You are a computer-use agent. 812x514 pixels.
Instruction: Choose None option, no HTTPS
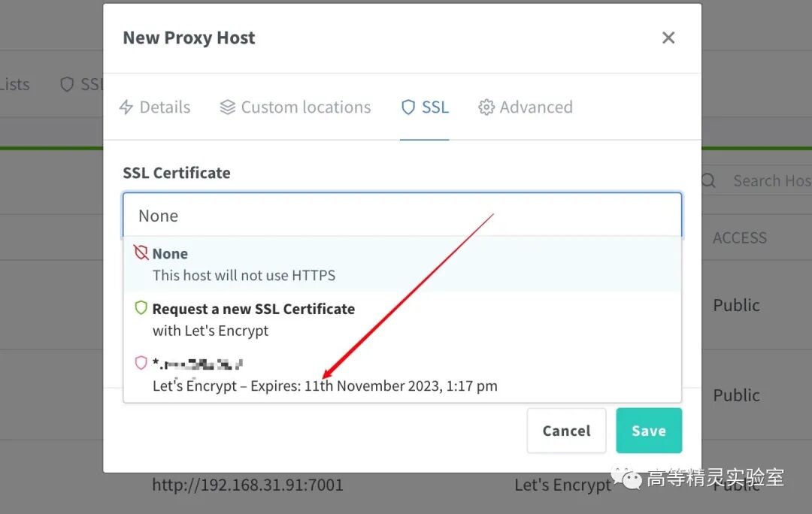pyautogui.click(x=402, y=264)
